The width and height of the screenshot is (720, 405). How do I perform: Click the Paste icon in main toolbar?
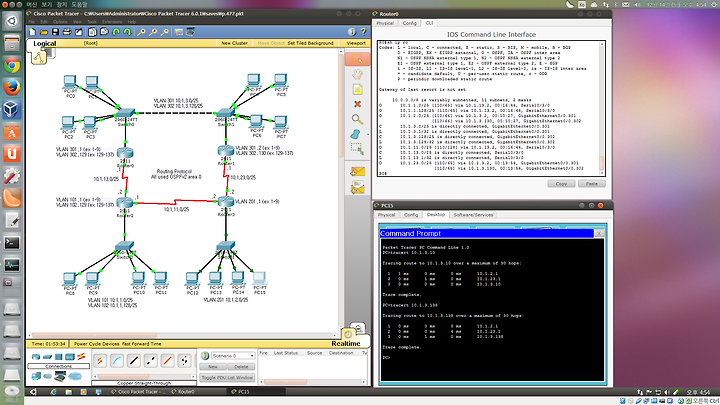[104, 32]
